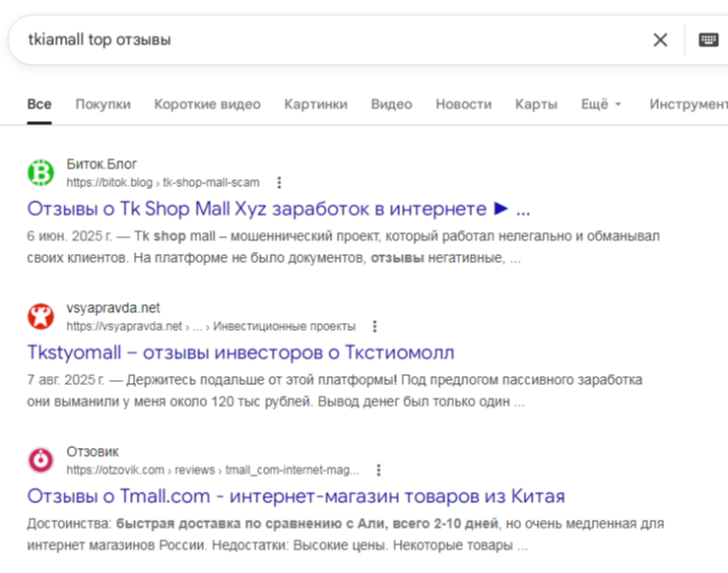This screenshot has width=728, height=573.
Task: Click the Достоинства snippet for Tmall
Action: coord(346,535)
